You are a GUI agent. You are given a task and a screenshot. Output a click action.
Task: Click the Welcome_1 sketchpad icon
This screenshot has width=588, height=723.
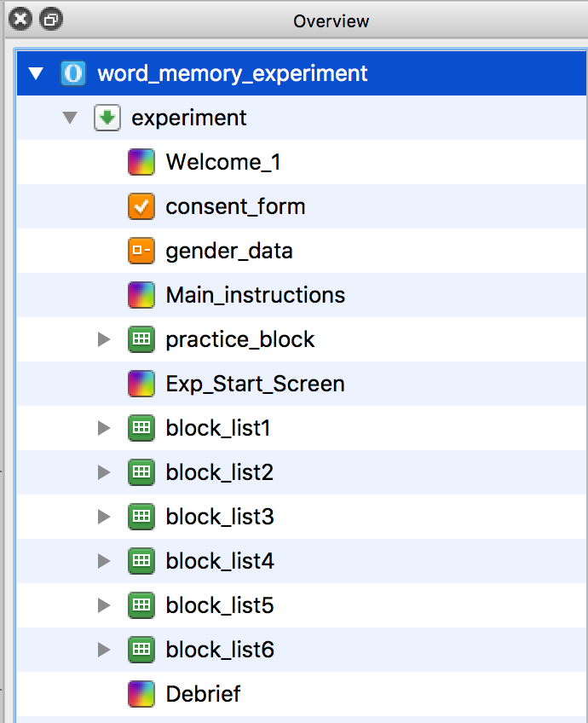click(141, 162)
